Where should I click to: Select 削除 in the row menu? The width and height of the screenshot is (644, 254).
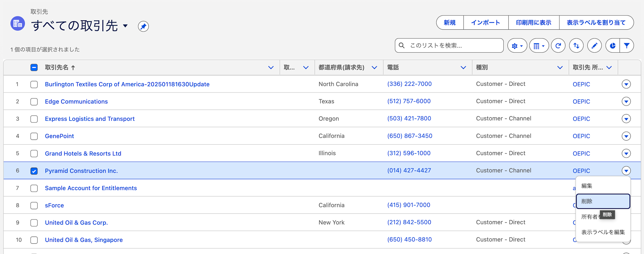point(602,201)
